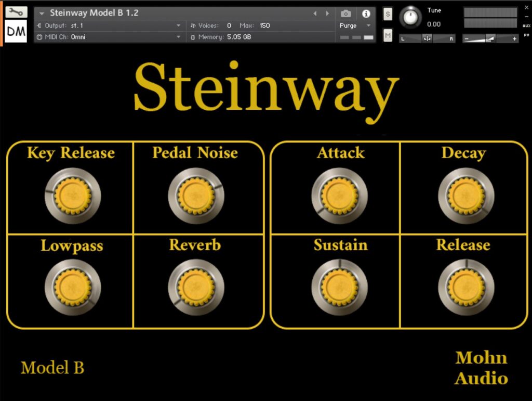Click the Tune label

434,10
